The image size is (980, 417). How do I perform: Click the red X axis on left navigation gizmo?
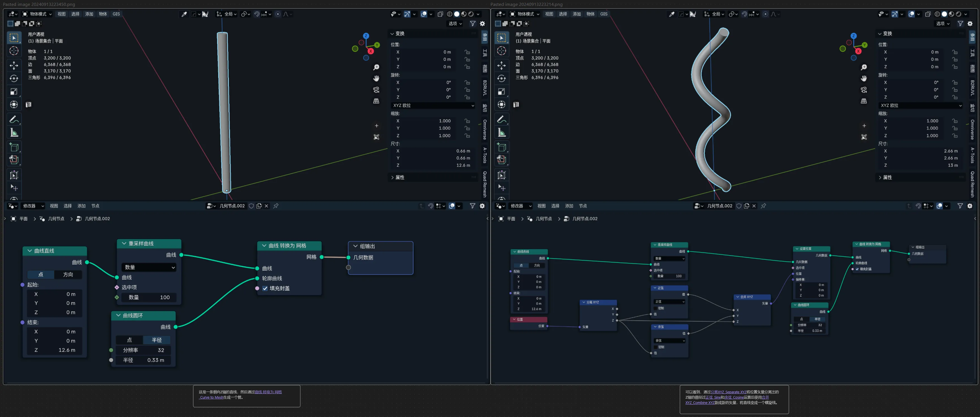click(370, 51)
